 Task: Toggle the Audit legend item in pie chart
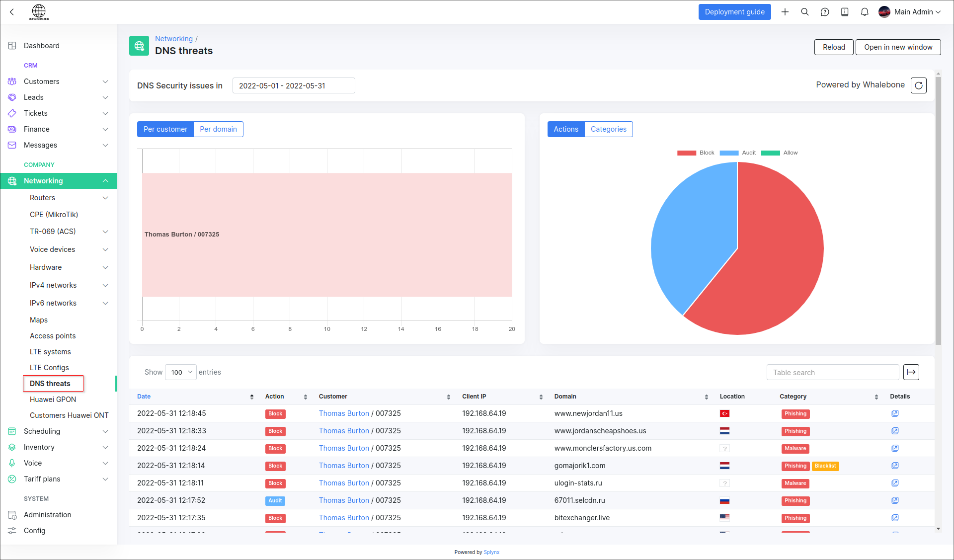pyautogui.click(x=738, y=153)
